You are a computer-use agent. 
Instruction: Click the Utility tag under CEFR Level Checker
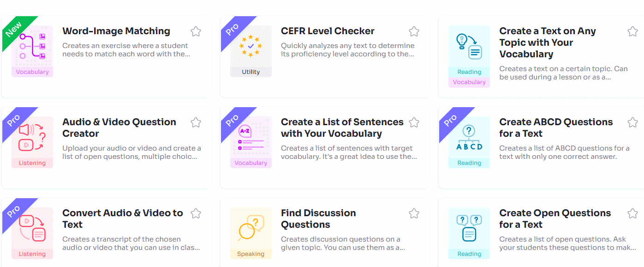251,72
